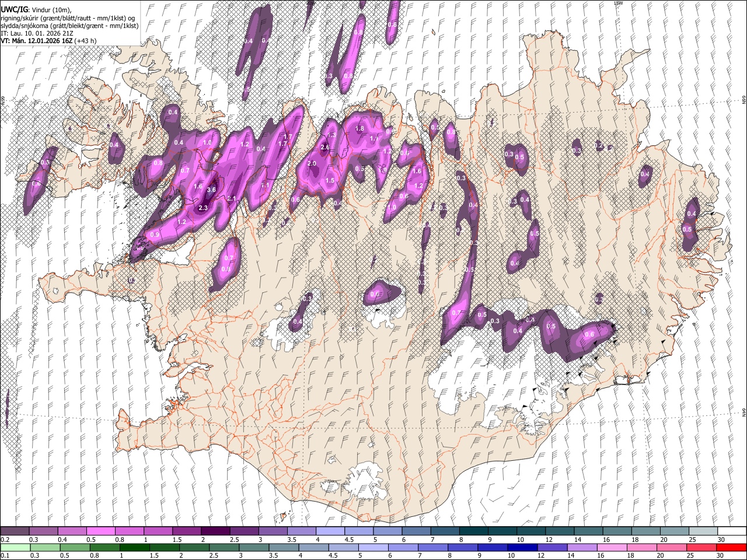Click the 'IT: Lau. 10. 01. 2026 21Z' line
This screenshot has height=560, width=747.
(x=37, y=33)
